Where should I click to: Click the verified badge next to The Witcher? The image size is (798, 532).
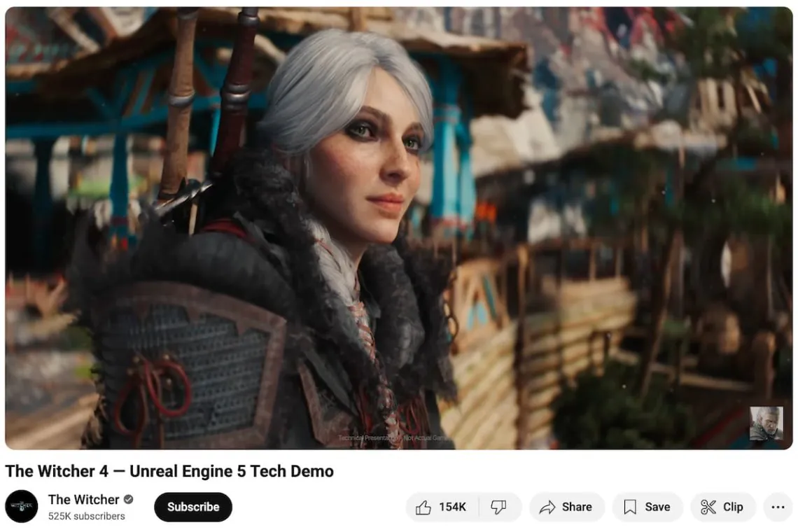coord(129,499)
